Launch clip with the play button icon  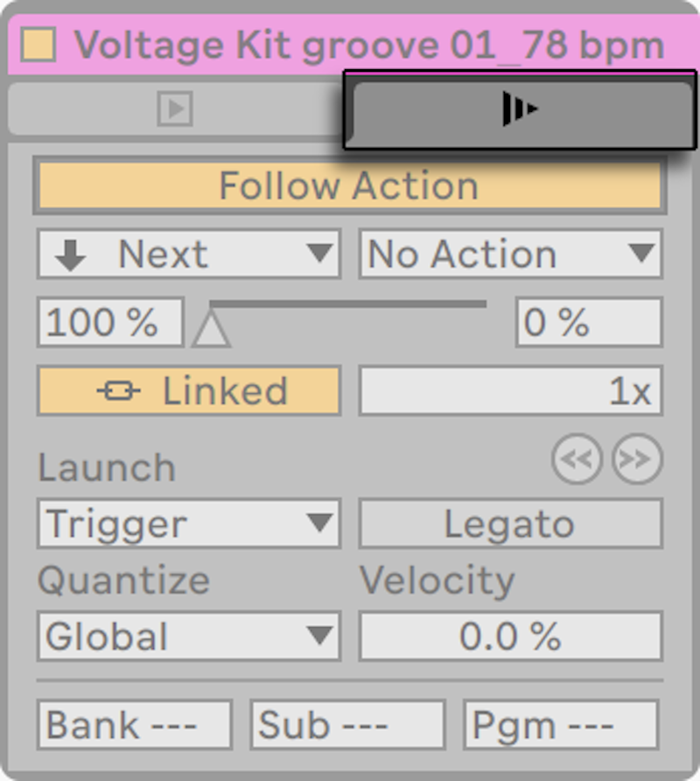pyautogui.click(x=175, y=108)
